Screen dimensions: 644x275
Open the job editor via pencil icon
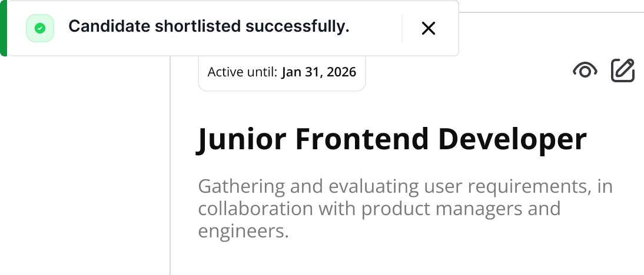click(623, 71)
